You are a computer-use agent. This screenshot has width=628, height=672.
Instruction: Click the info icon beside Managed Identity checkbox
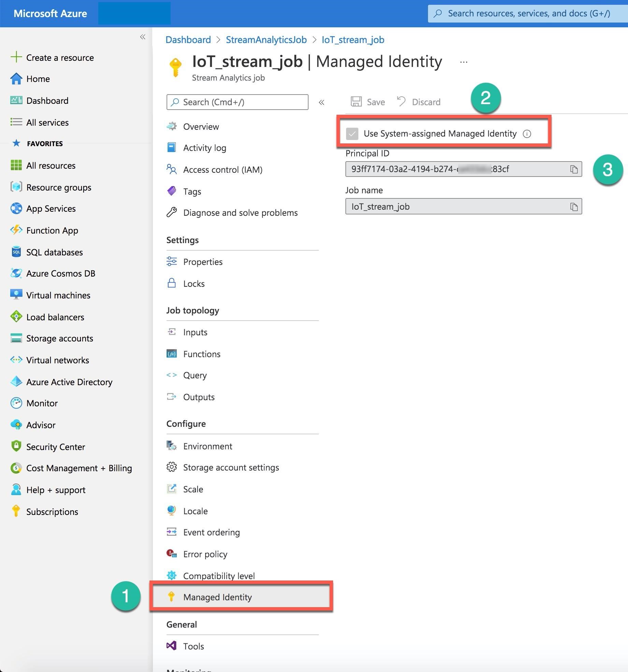(527, 134)
